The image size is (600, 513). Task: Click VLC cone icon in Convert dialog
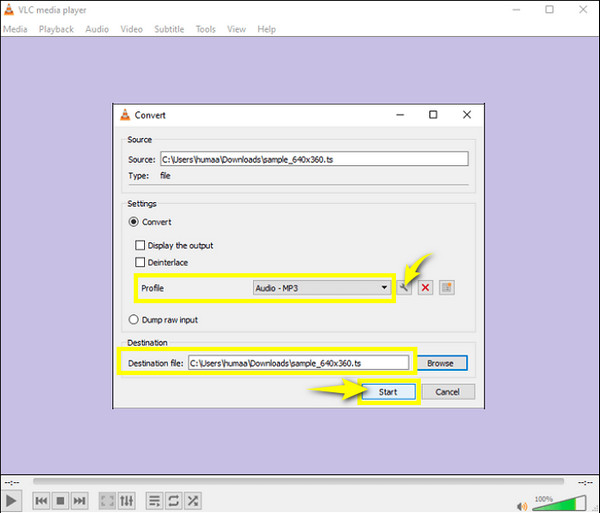click(x=125, y=115)
